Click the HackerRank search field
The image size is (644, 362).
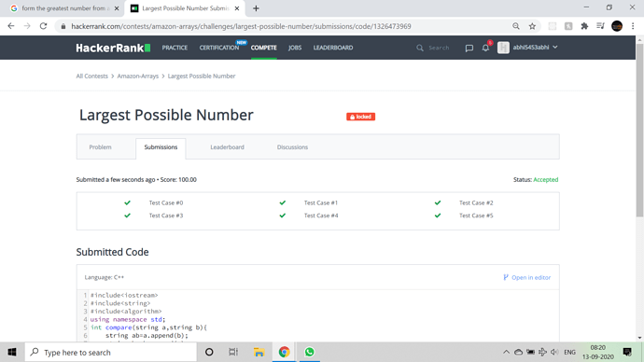click(x=439, y=48)
